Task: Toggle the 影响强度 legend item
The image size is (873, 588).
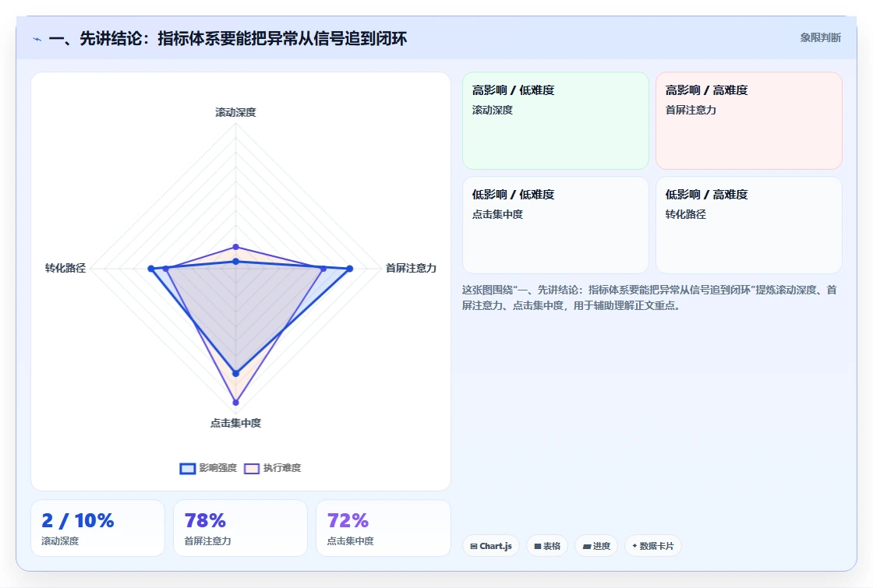Action: pyautogui.click(x=208, y=468)
